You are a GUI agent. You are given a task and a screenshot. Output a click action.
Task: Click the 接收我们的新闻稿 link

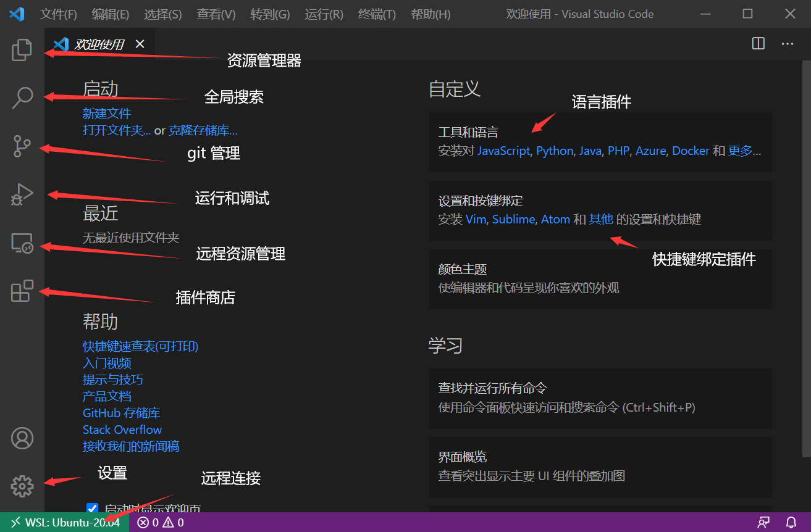pyautogui.click(x=131, y=446)
